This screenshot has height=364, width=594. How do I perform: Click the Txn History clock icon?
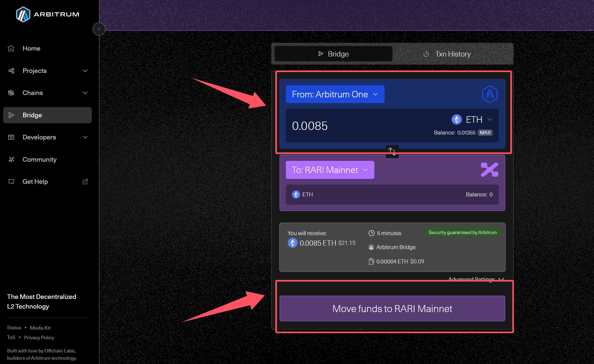pyautogui.click(x=426, y=54)
